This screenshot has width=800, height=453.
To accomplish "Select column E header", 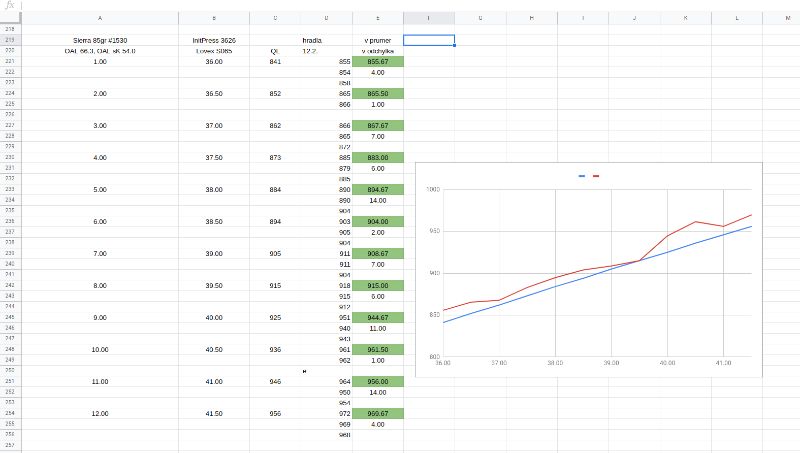I will pos(377,18).
